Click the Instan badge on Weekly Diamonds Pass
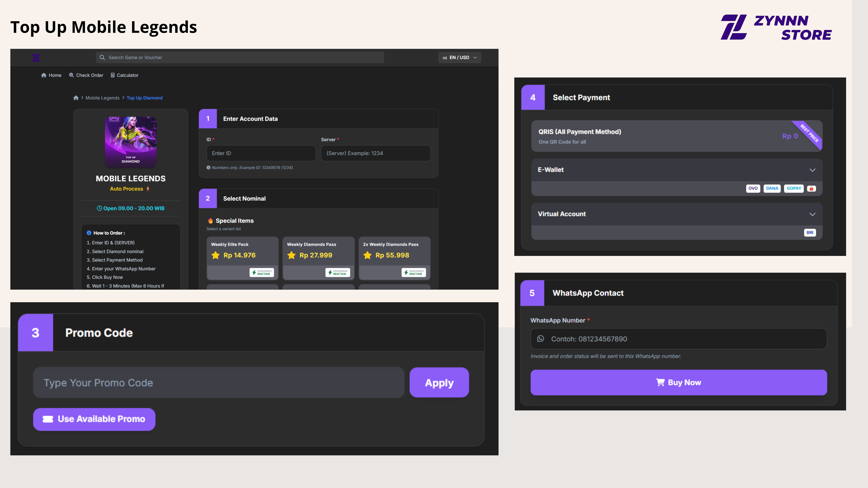The height and width of the screenshot is (488, 868). (x=338, y=272)
